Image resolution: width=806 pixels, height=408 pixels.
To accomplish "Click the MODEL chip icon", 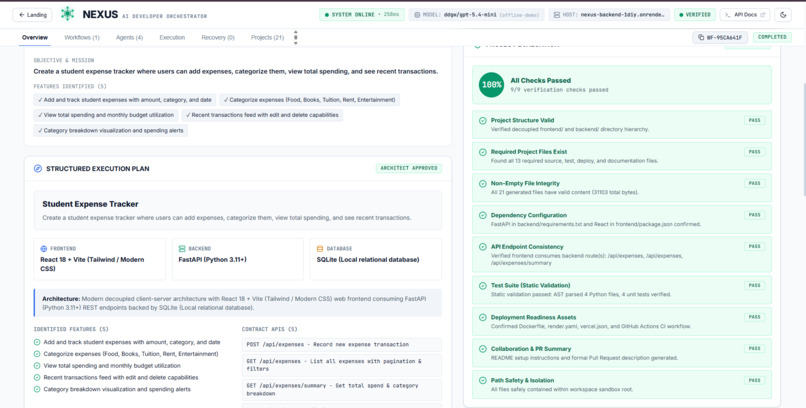I will click(417, 15).
